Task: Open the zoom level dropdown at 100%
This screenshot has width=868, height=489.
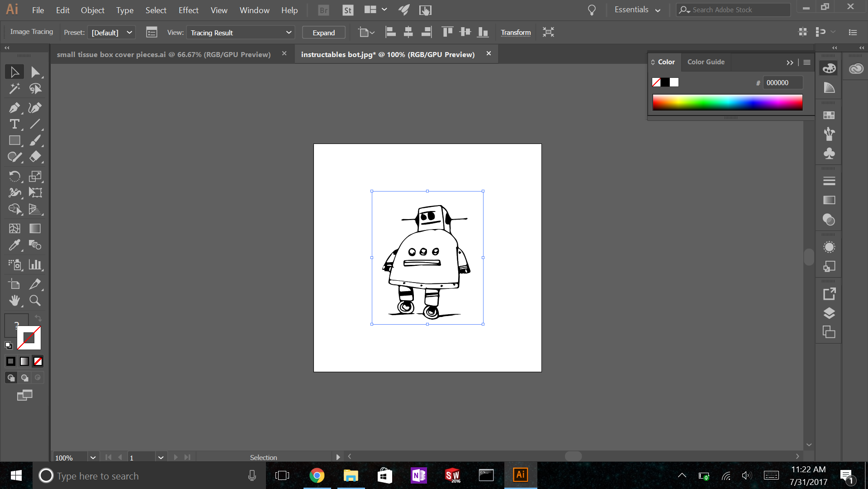Action: click(x=93, y=457)
